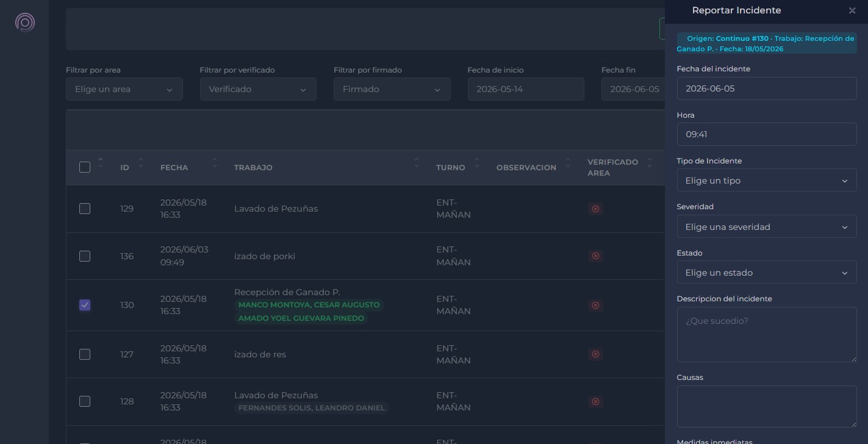Sort by the VERIFICADO AREA column arrows
The width and height of the screenshot is (868, 444).
point(650,163)
